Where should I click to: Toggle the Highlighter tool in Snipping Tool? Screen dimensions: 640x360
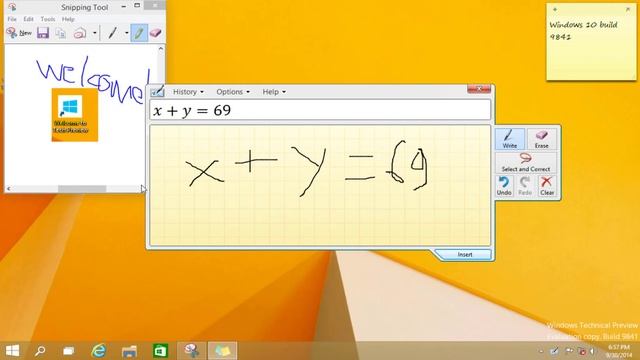tap(139, 33)
